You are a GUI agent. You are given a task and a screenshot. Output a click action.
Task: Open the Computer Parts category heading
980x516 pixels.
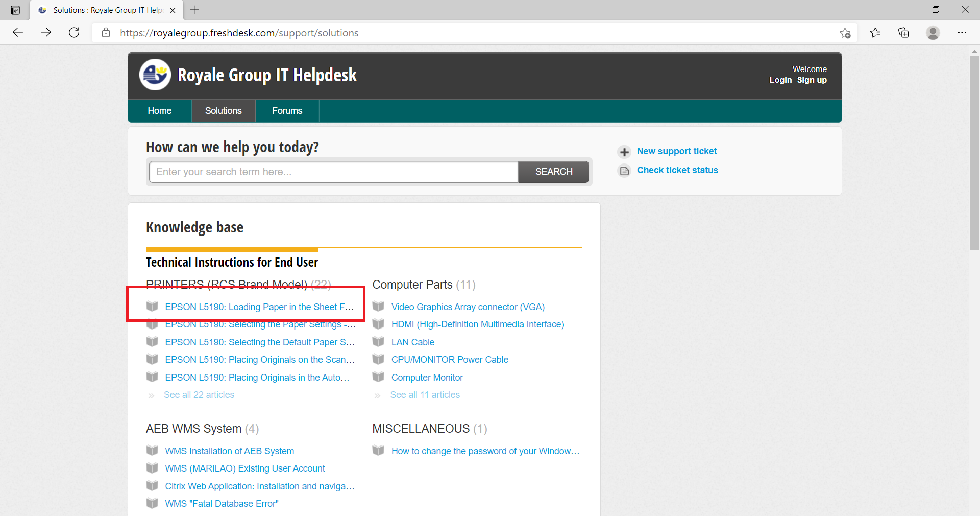point(412,285)
